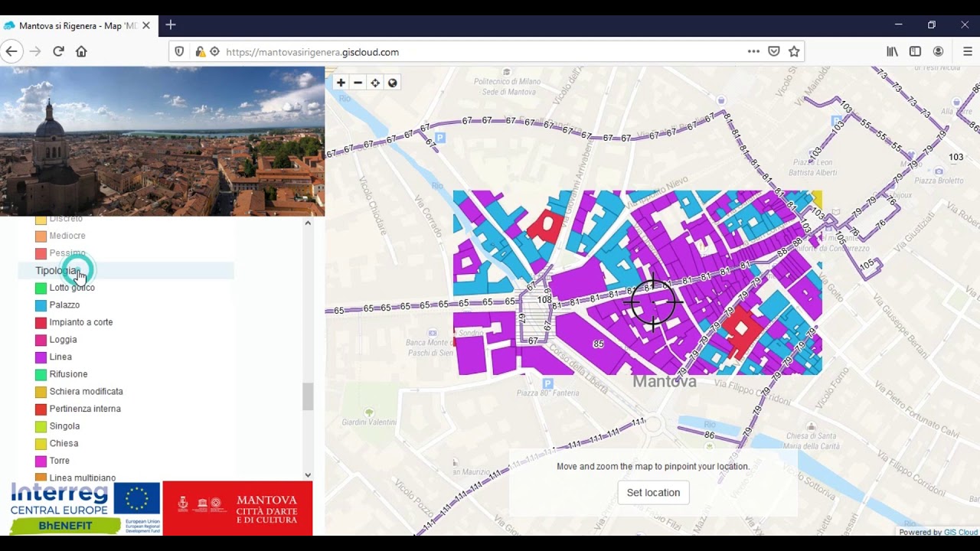Screen dimensions: 980x551
Task: Click the Mediocre legend label
Action: 67,236
